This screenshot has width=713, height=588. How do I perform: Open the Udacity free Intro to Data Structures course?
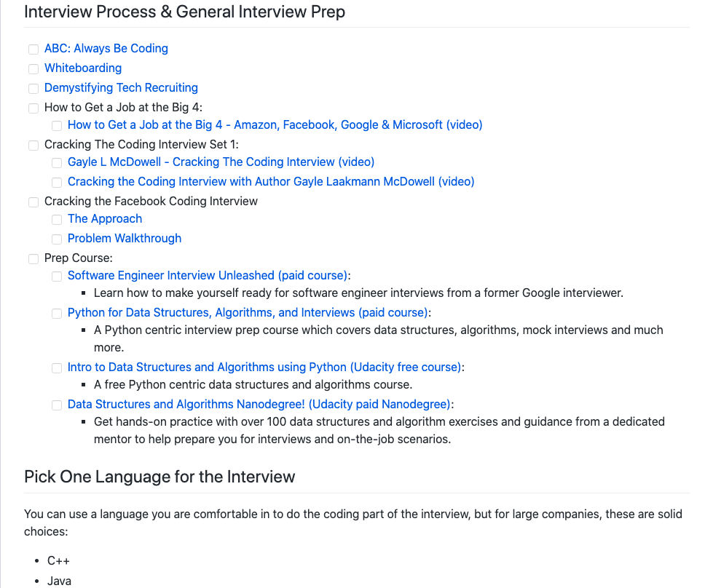point(264,367)
